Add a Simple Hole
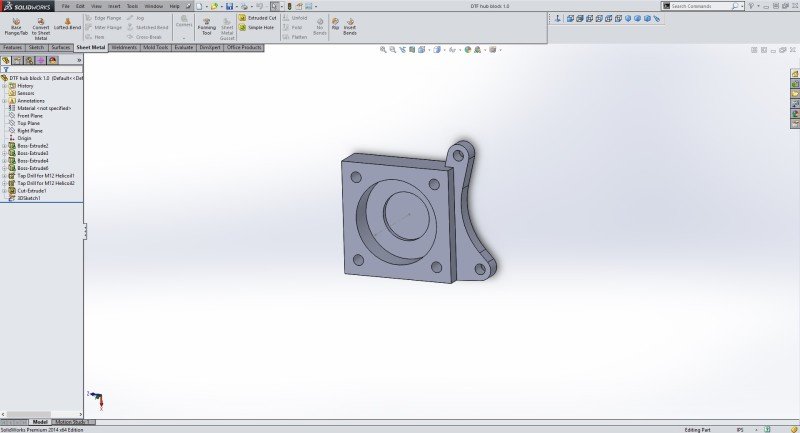Screen dimensions: 800x433 click(x=257, y=28)
